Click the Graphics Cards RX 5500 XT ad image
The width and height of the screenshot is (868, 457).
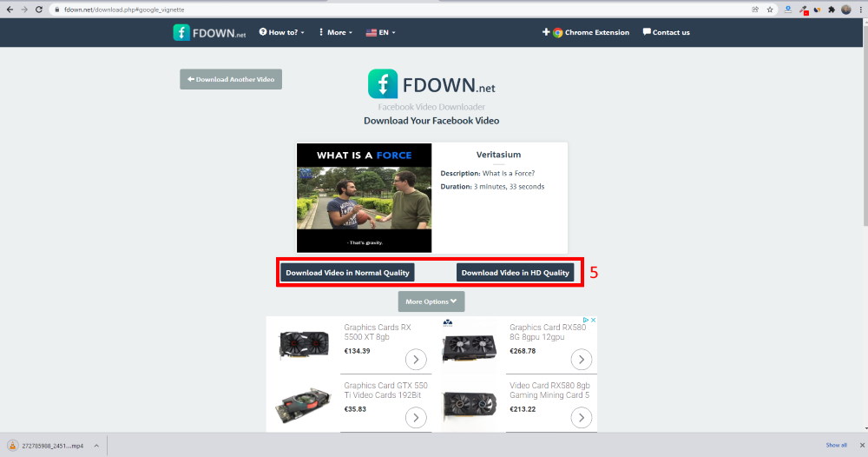304,345
